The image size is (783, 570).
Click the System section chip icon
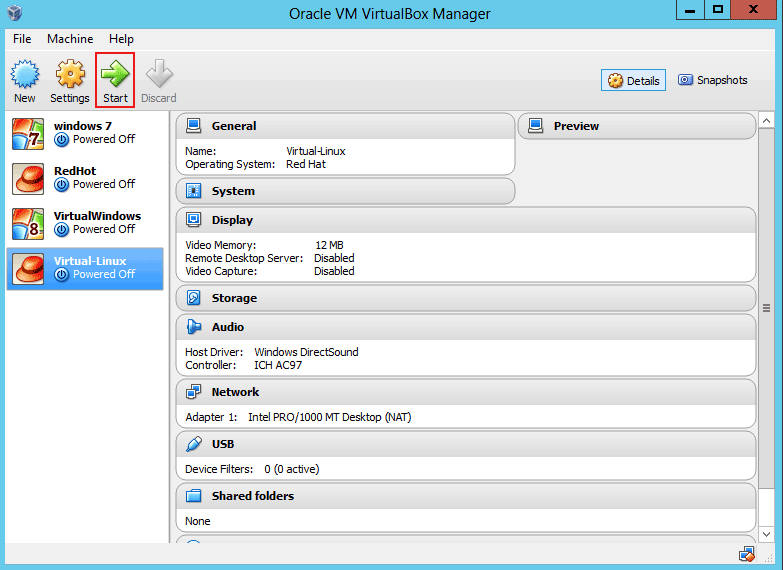pyautogui.click(x=193, y=191)
